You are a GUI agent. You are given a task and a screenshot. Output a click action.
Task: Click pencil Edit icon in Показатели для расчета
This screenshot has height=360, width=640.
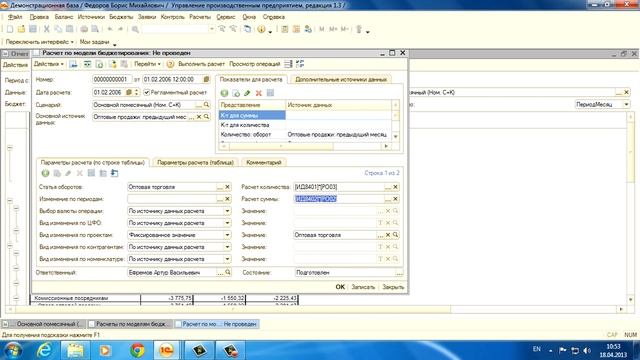[247, 93]
